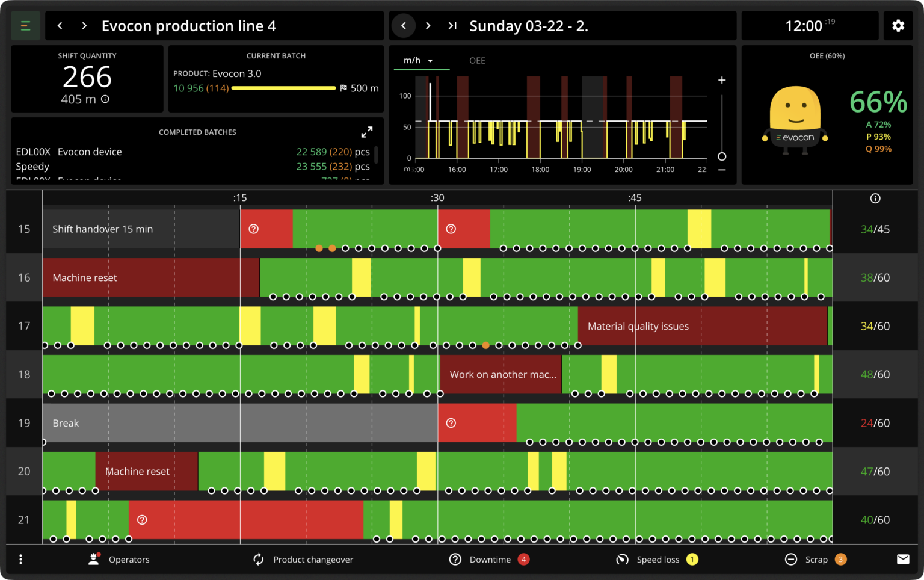Open the messages envelope

pos(903,560)
